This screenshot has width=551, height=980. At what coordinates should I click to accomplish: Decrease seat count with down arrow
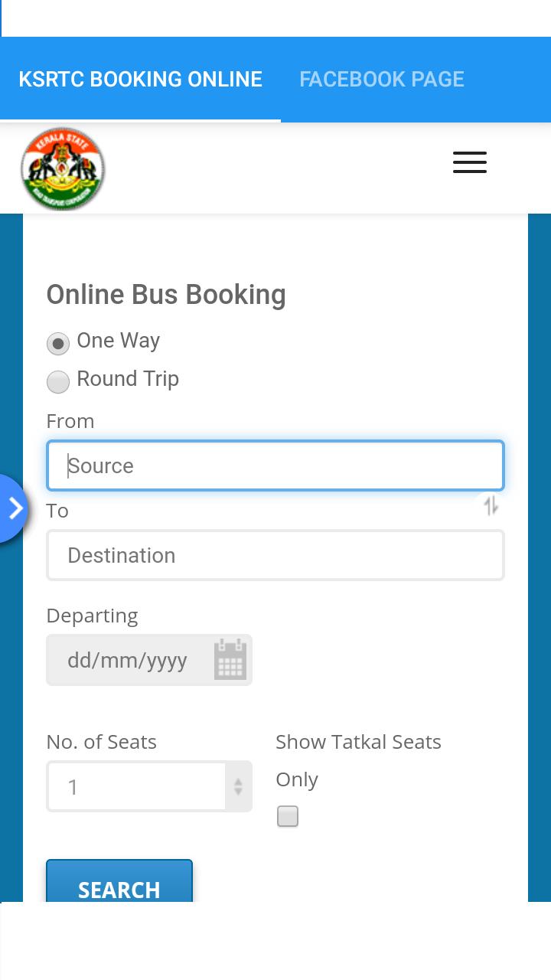tap(238, 792)
